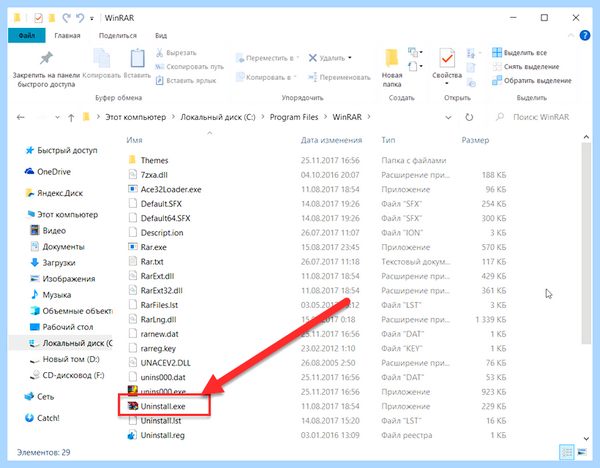Click the vertical scrollbar in file list
Image resolution: width=600 pixels, height=468 pixels.
tap(586, 244)
